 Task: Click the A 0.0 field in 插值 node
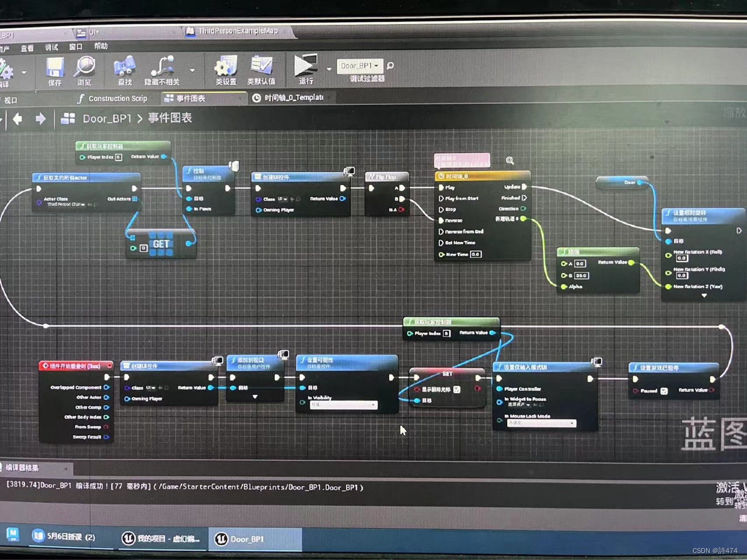580,264
